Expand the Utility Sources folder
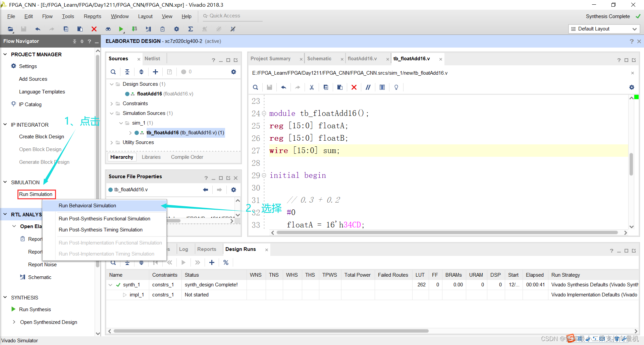The height and width of the screenshot is (345, 644). (x=112, y=142)
